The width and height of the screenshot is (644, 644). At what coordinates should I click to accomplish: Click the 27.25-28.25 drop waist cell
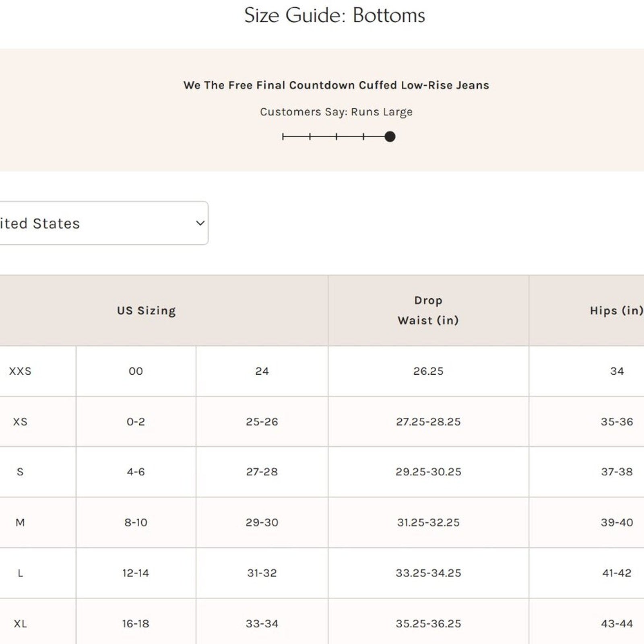pyautogui.click(x=428, y=422)
